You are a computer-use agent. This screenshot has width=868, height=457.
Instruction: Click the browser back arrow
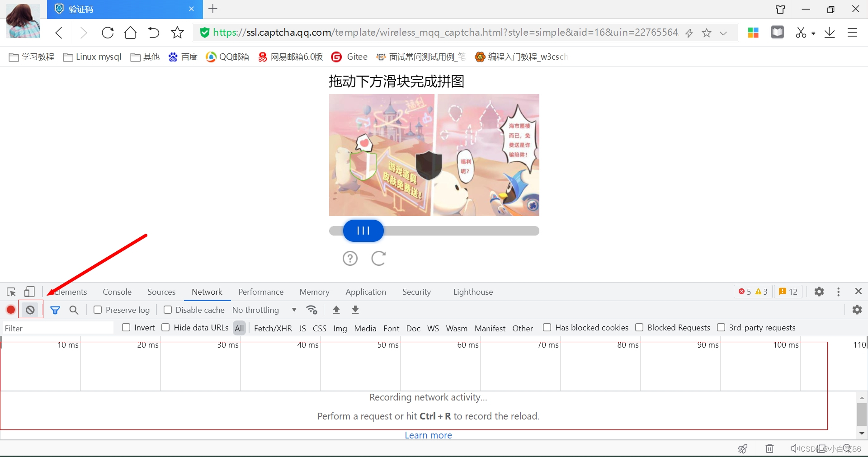tap(59, 33)
